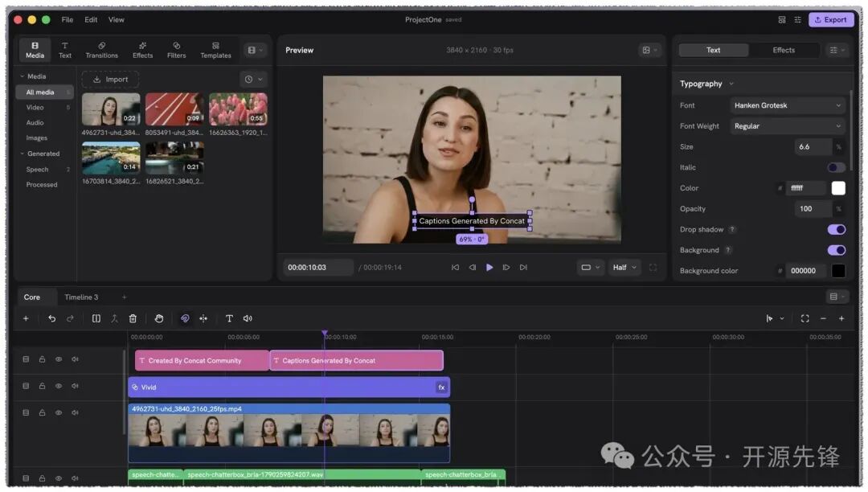Step forward one frame
This screenshot has width=868, height=492.
coord(506,268)
